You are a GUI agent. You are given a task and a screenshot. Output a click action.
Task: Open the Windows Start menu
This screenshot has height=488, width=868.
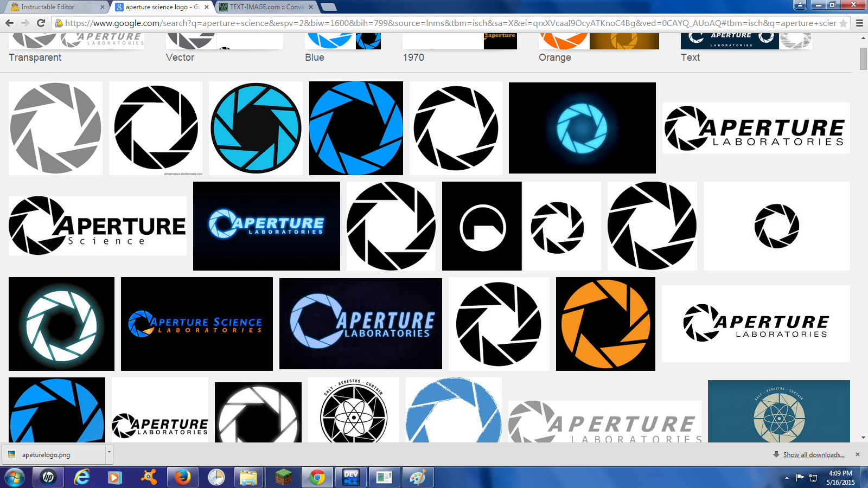[14, 478]
